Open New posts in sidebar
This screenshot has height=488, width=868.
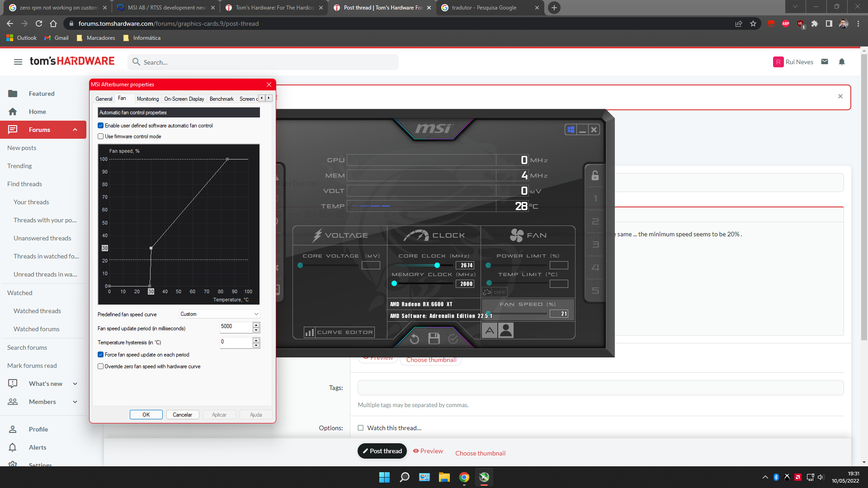point(22,148)
